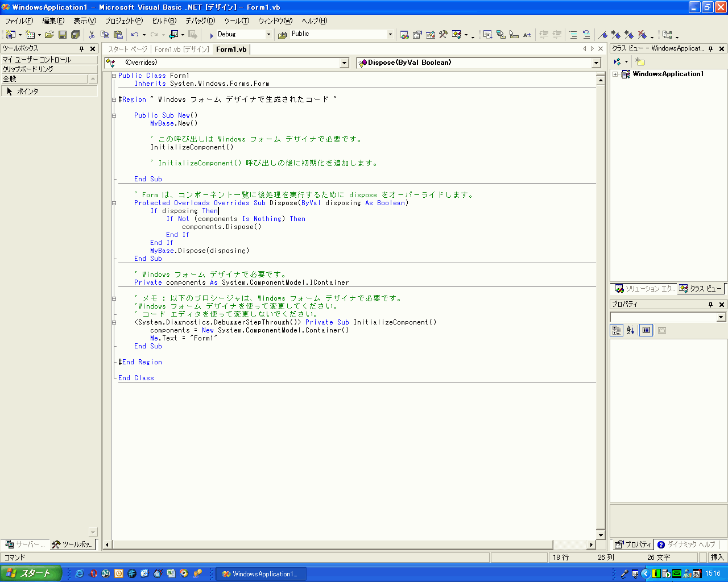Viewport: 728px width, 582px height.
Task: Click WindowsApplication1 taskbar button
Action: point(260,574)
